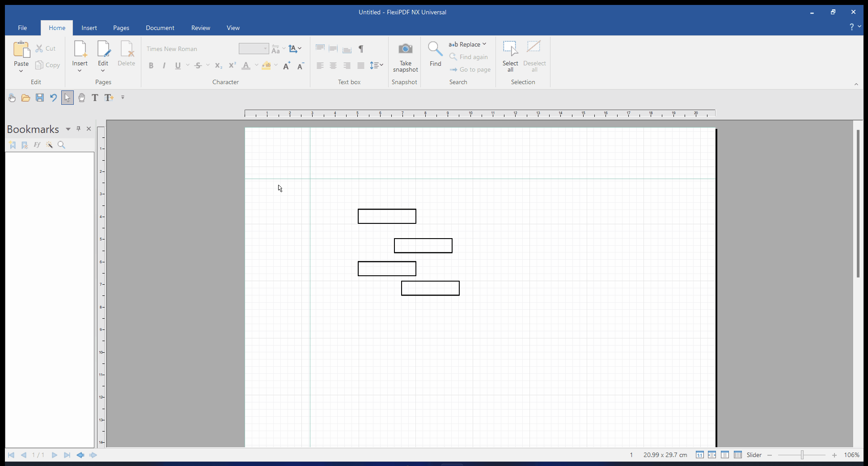Select the Hand pan tool

click(81, 98)
